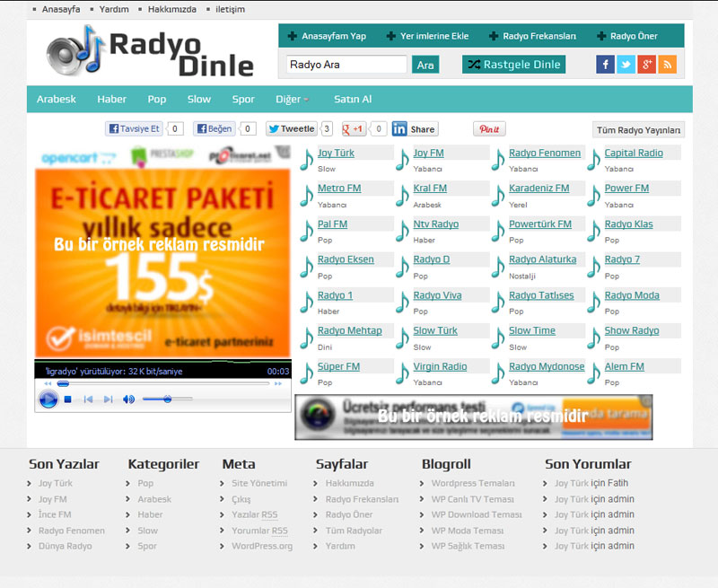Click the music note beside Pal FM
Screen dimensions: 718x588
click(307, 232)
